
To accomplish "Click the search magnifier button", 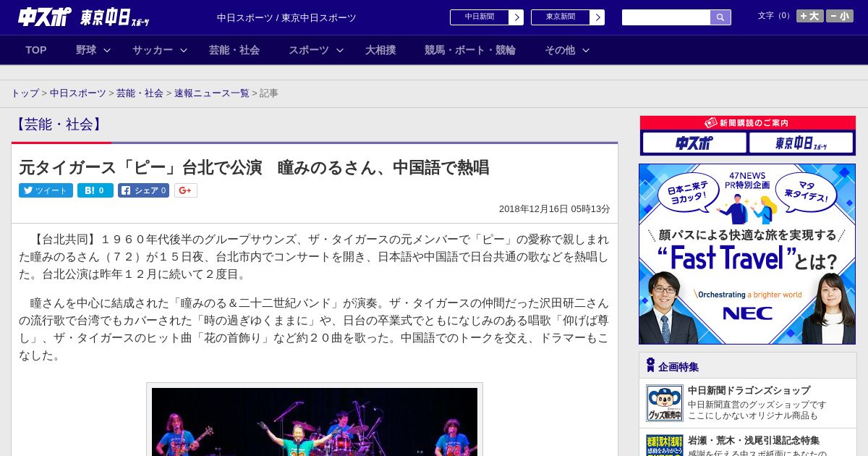I will point(720,17).
